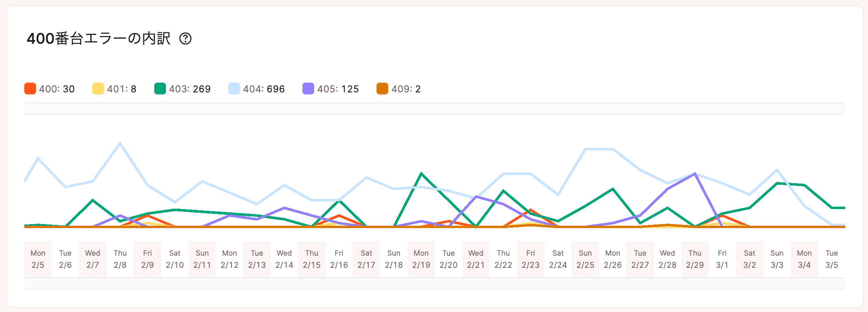This screenshot has height=312, width=868.
Task: Select the Thu 2/29 date label
Action: point(695,259)
